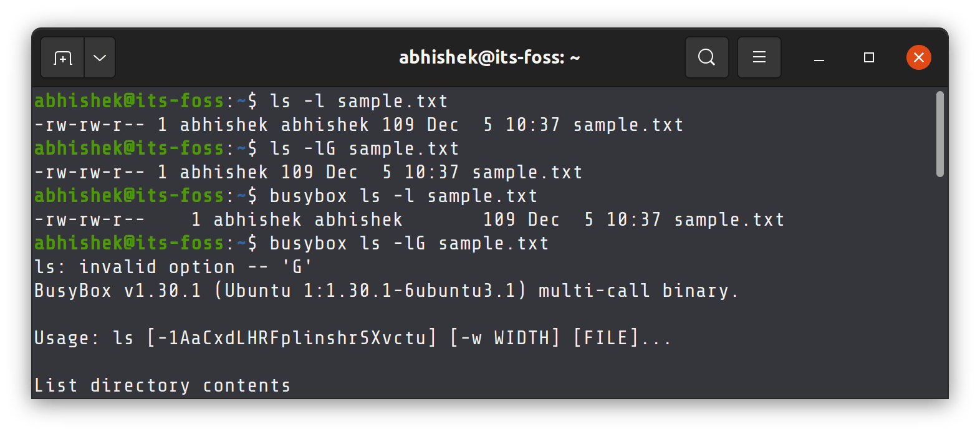The width and height of the screenshot is (980, 434).
Task: Click the List directory contents text
Action: pyautogui.click(x=162, y=385)
